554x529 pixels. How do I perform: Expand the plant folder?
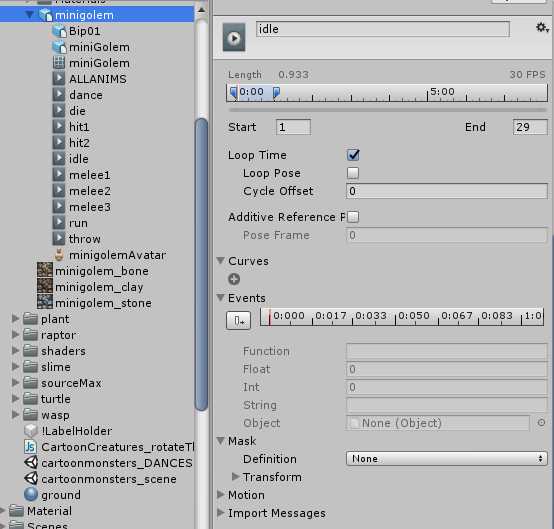tap(15, 319)
